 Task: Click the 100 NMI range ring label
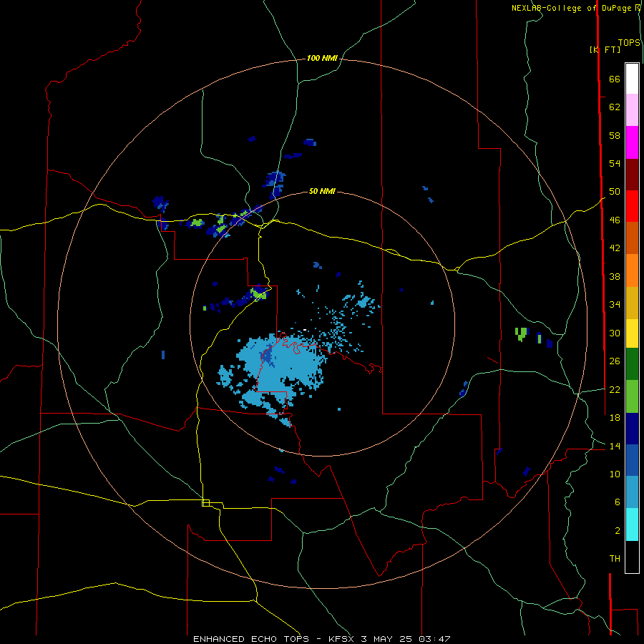pos(322,58)
